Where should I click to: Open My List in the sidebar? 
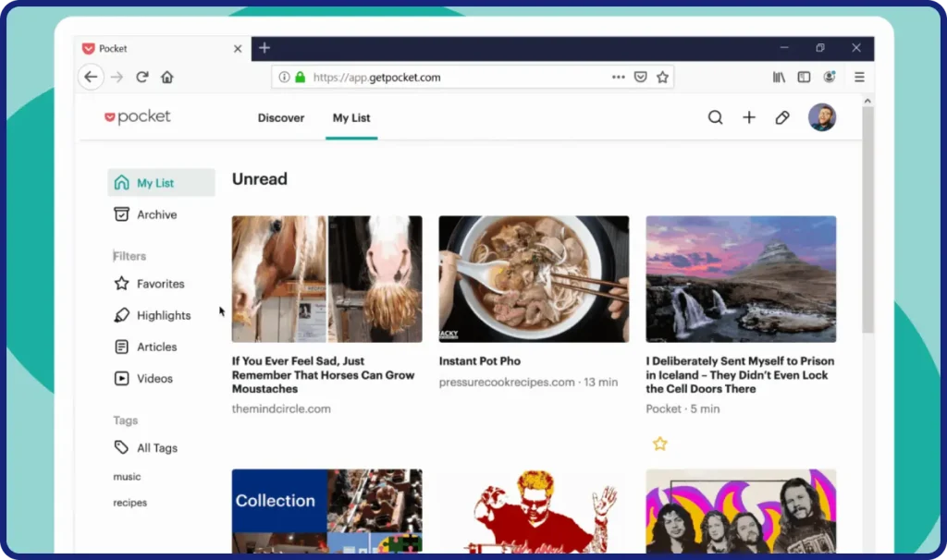[x=161, y=182]
